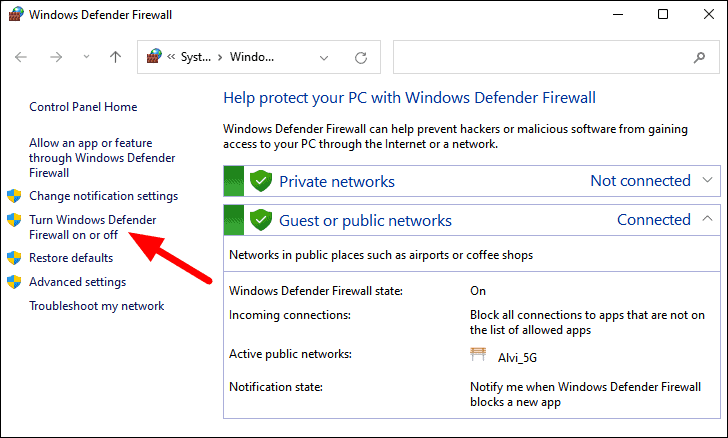Click the Control Panel search box
Screen dimensions: 728x438
click(556, 57)
